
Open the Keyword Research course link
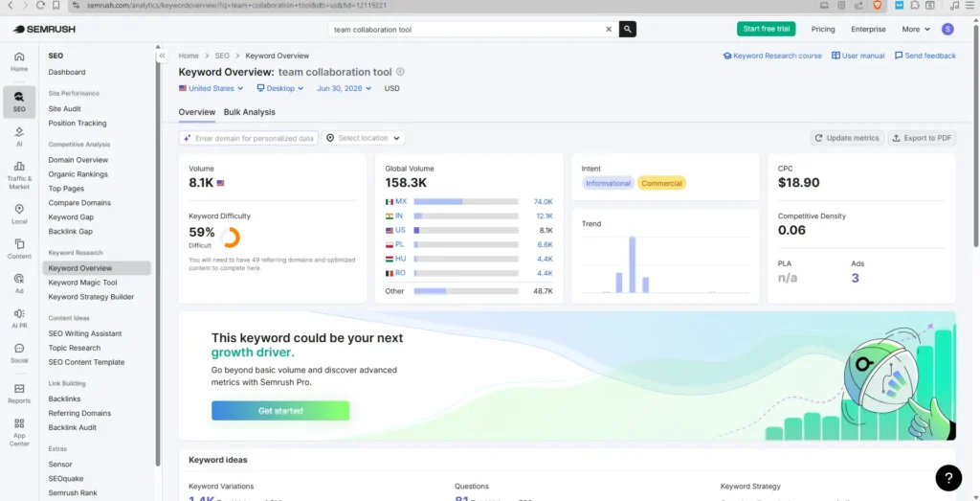click(x=772, y=56)
